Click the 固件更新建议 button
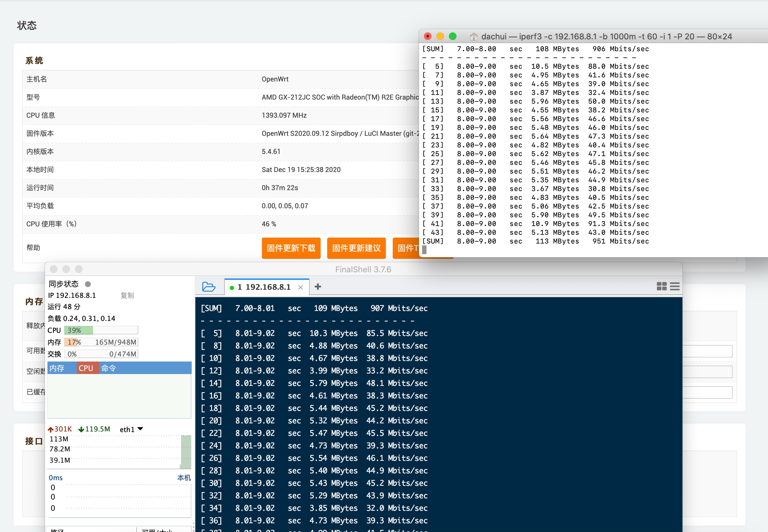The image size is (768, 532). [356, 248]
